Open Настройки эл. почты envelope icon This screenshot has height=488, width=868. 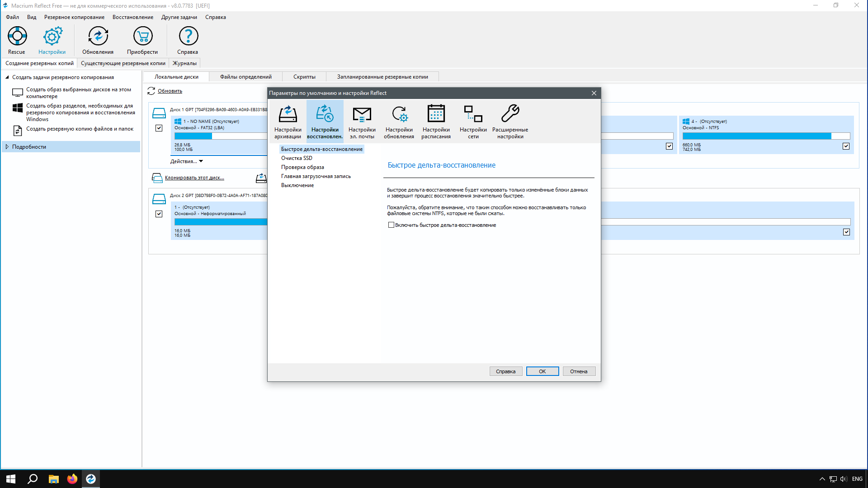coord(362,122)
